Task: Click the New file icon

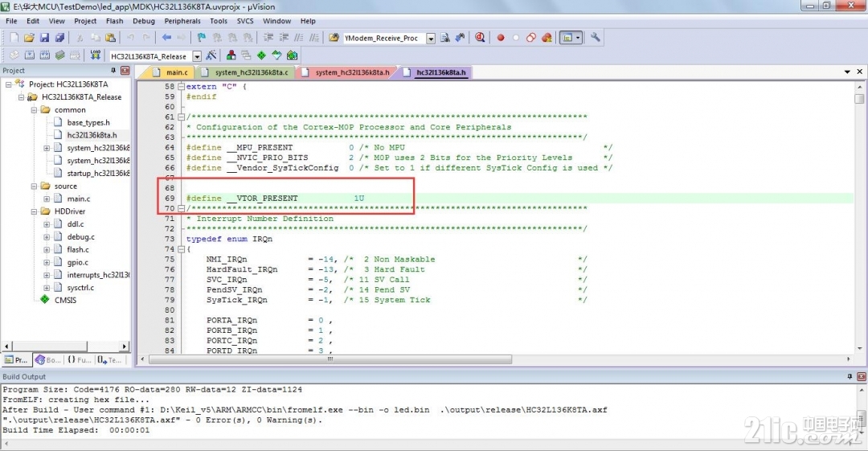Action: coord(14,38)
